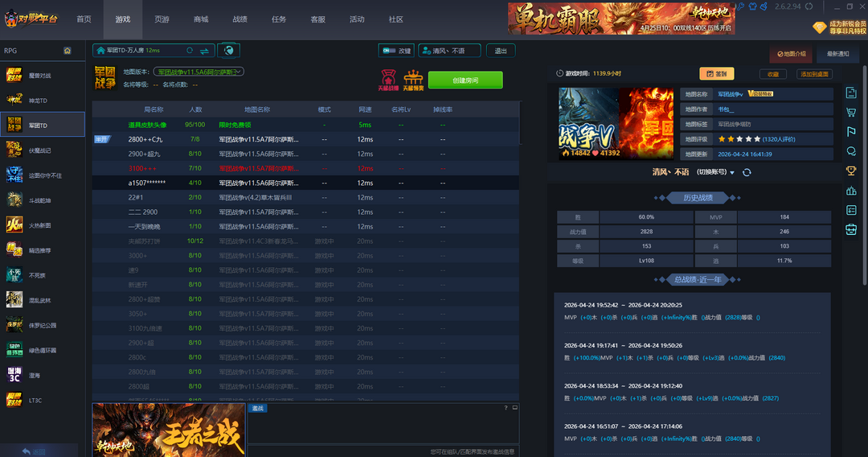This screenshot has height=457, width=868.
Task: Open the shopping cart sidebar icon
Action: (x=851, y=112)
